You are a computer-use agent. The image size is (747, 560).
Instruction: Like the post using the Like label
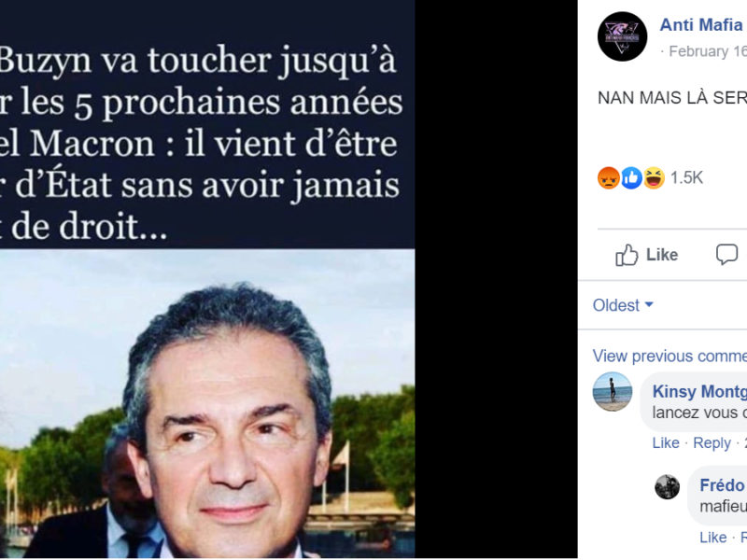click(x=662, y=255)
